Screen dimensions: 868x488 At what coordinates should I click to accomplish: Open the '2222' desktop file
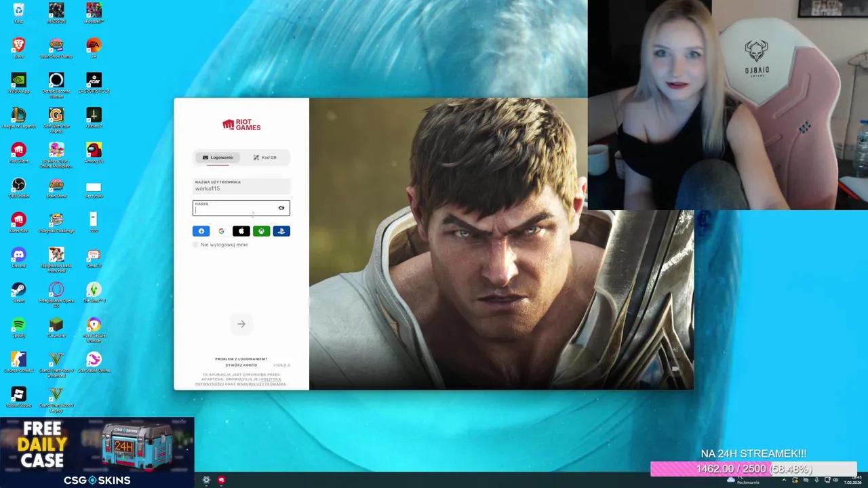tap(94, 222)
